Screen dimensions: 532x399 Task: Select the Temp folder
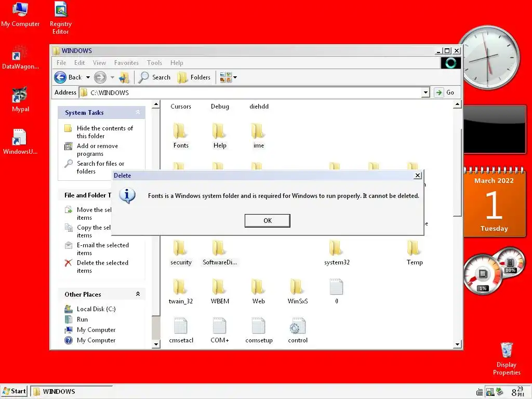pos(414,253)
